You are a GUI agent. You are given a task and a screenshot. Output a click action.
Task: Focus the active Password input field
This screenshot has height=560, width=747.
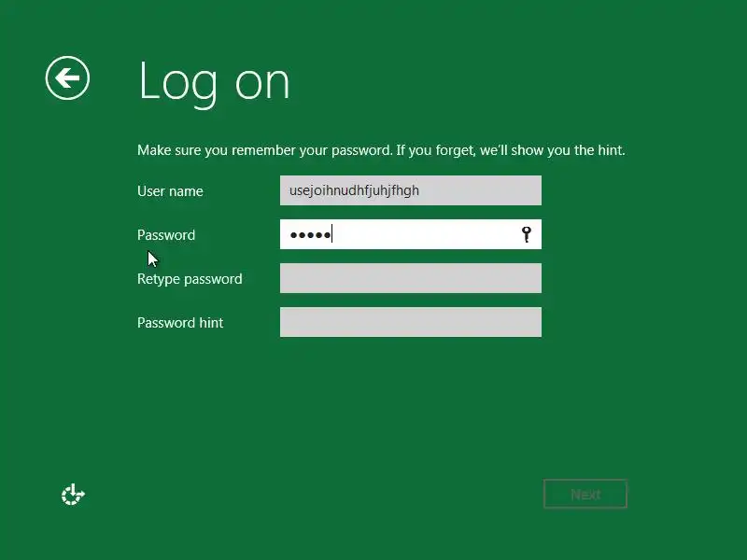tap(411, 234)
